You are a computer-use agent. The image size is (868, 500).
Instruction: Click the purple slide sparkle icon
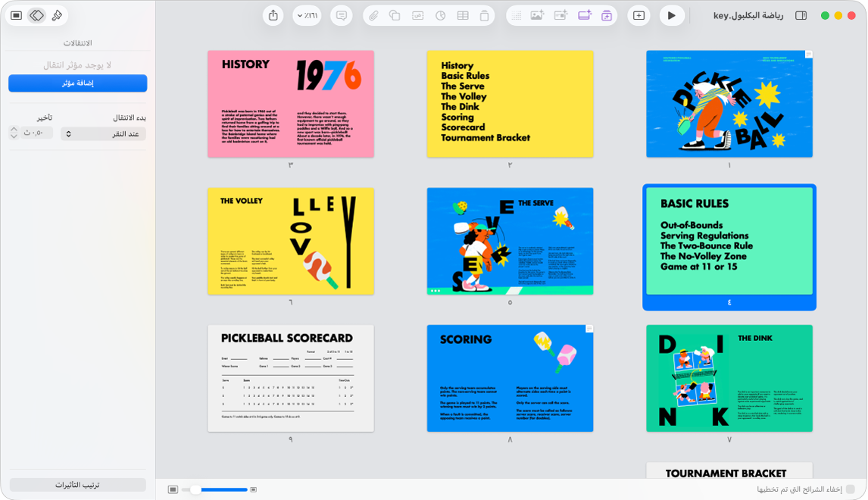(x=585, y=15)
